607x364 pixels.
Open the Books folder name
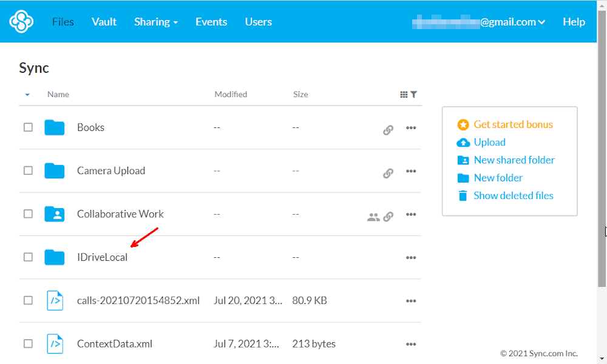[90, 127]
